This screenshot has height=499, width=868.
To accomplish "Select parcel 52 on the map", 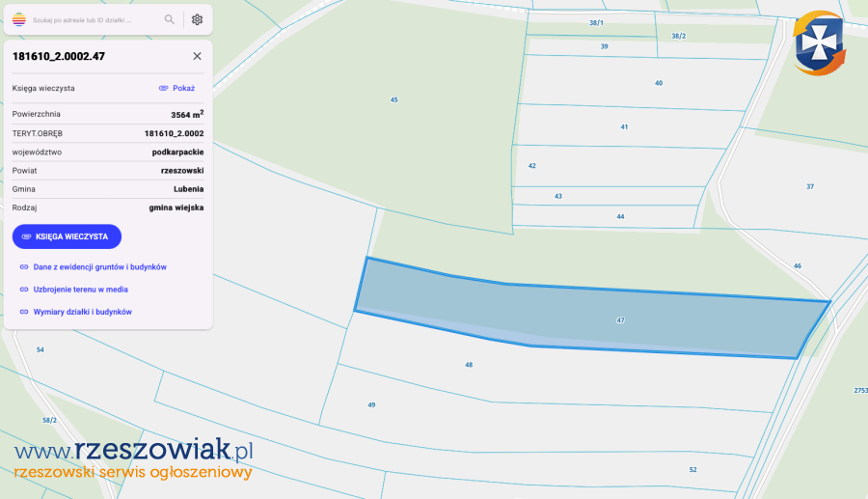I will pyautogui.click(x=692, y=469).
